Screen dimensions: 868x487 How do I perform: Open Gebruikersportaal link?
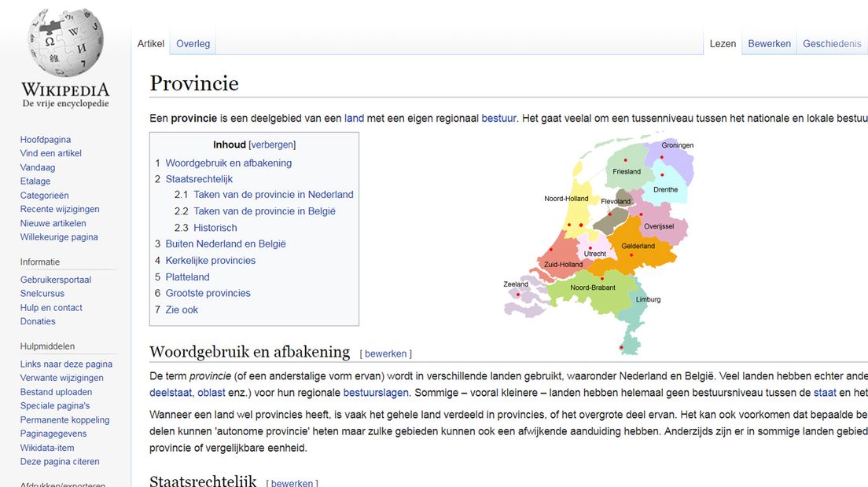tap(56, 280)
